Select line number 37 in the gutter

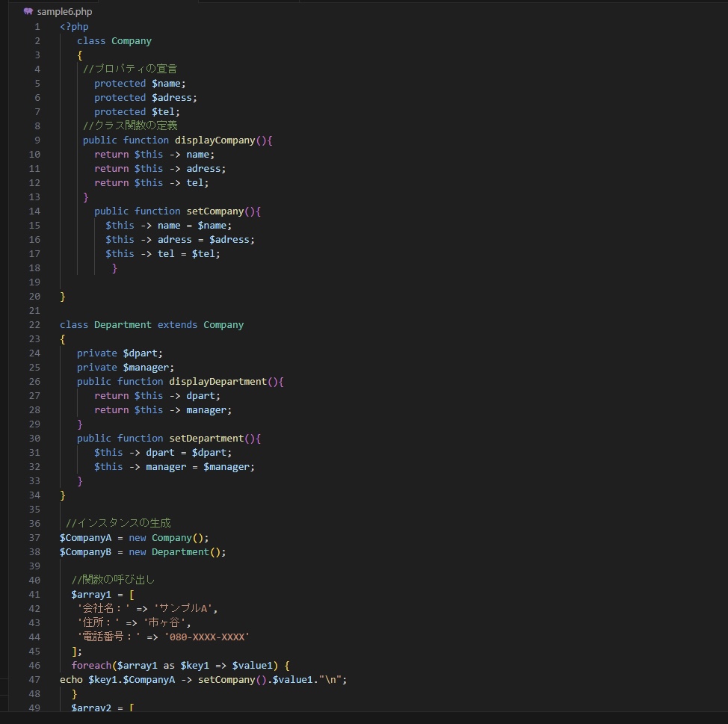click(34, 538)
